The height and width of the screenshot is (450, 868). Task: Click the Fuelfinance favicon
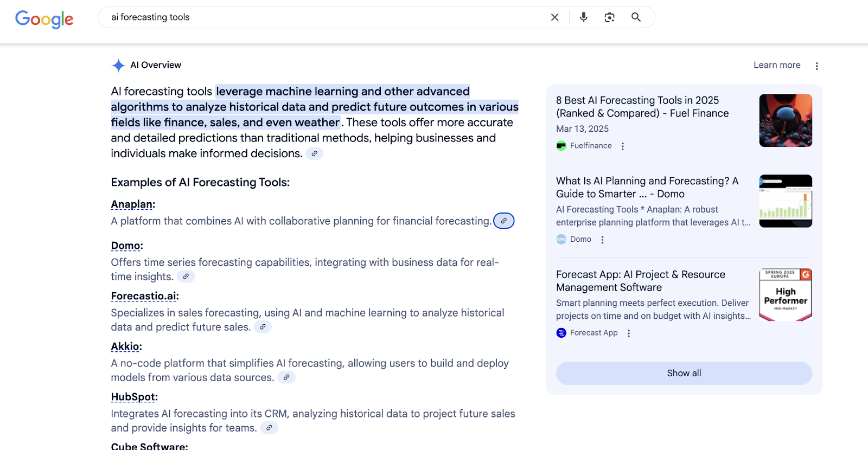click(x=561, y=146)
